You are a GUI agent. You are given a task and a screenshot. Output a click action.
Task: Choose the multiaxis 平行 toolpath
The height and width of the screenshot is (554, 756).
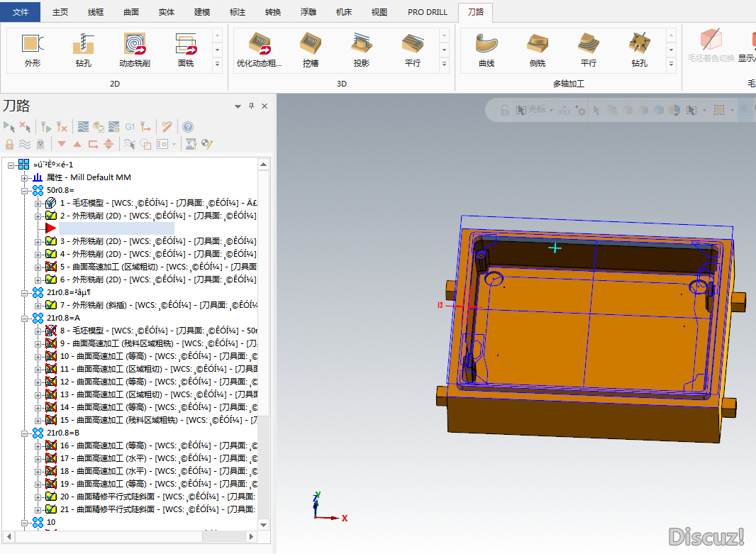click(x=589, y=50)
